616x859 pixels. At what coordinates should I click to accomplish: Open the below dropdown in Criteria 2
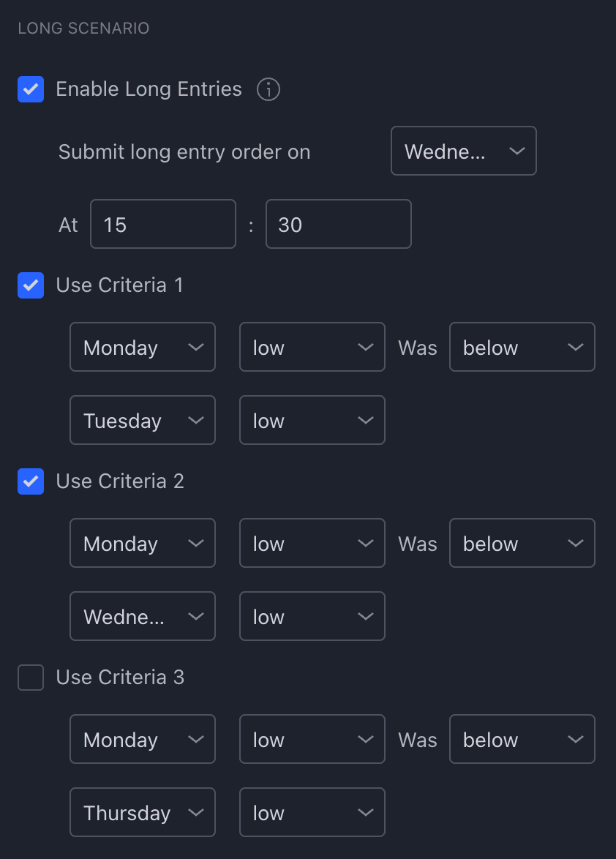click(522, 543)
